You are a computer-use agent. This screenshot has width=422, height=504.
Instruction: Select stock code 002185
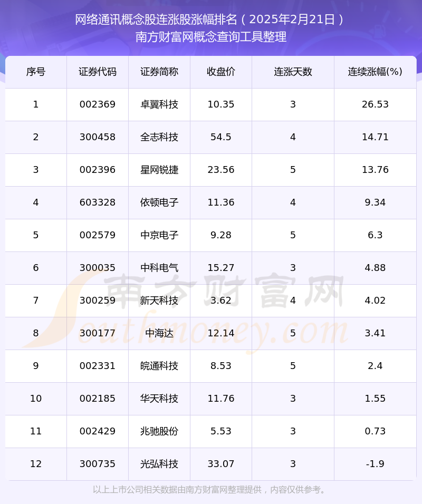(x=98, y=399)
